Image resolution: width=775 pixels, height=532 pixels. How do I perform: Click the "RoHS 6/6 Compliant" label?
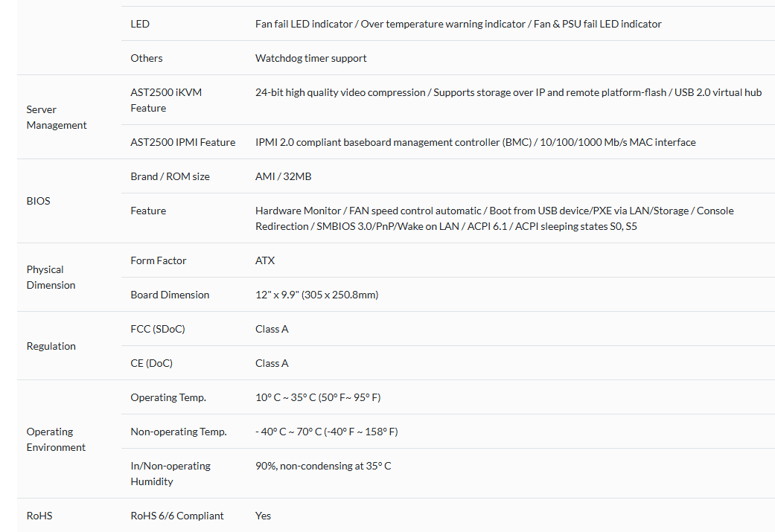click(x=177, y=516)
